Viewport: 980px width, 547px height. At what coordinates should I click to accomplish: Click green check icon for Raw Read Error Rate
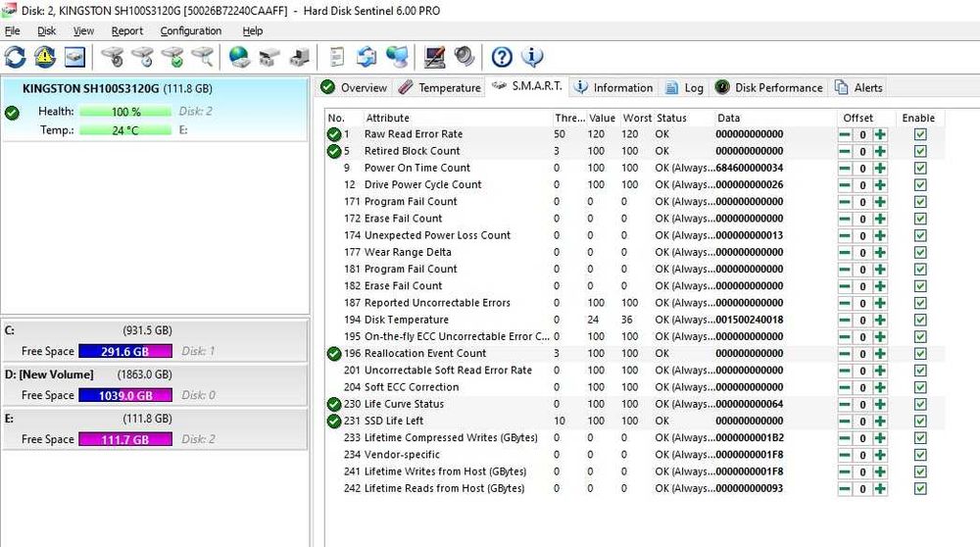point(334,134)
